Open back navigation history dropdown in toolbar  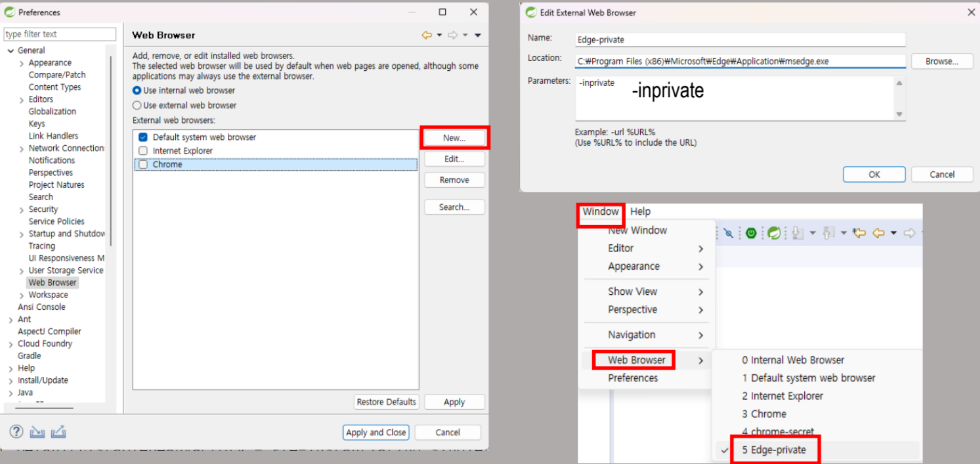click(x=894, y=233)
